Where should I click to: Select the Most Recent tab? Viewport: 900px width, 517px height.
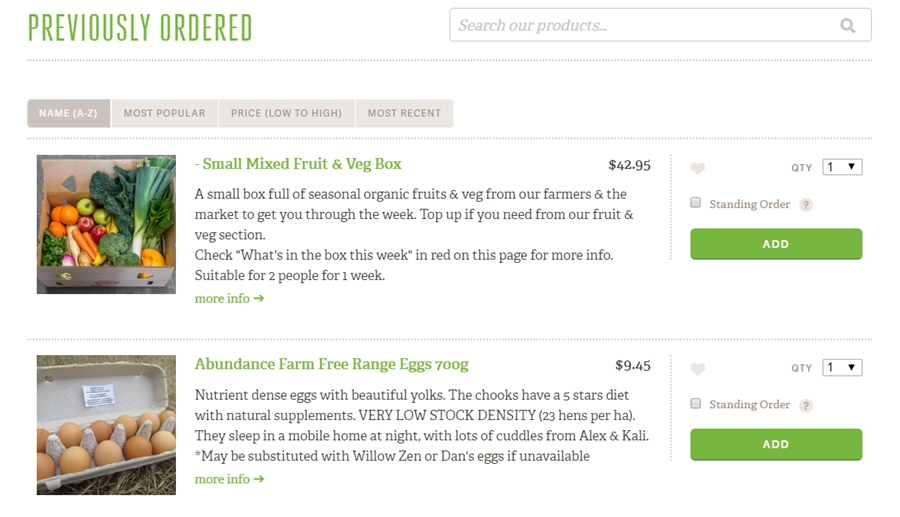pyautogui.click(x=404, y=113)
